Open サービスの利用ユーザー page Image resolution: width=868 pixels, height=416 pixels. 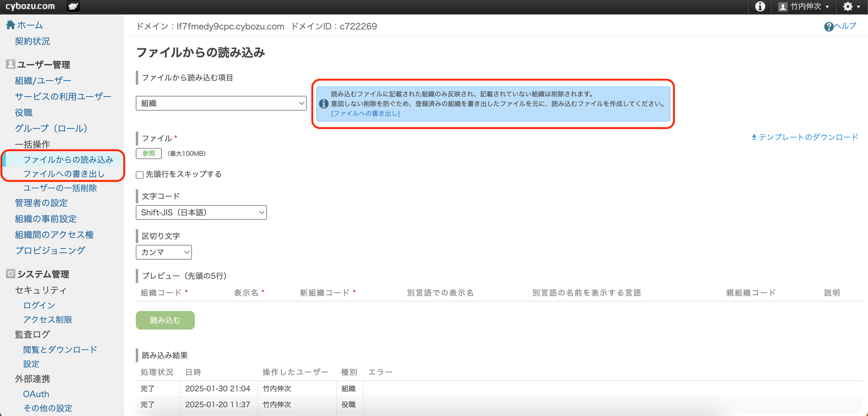pyautogui.click(x=63, y=97)
